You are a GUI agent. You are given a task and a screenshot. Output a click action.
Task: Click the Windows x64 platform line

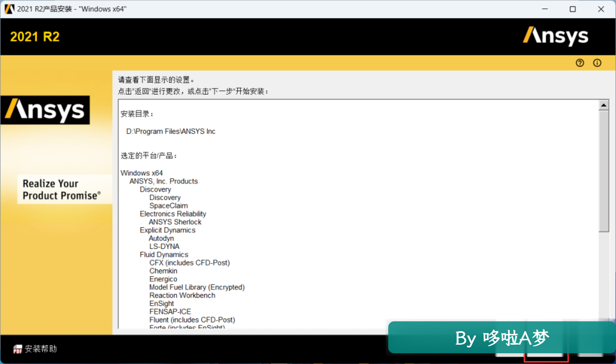[142, 173]
